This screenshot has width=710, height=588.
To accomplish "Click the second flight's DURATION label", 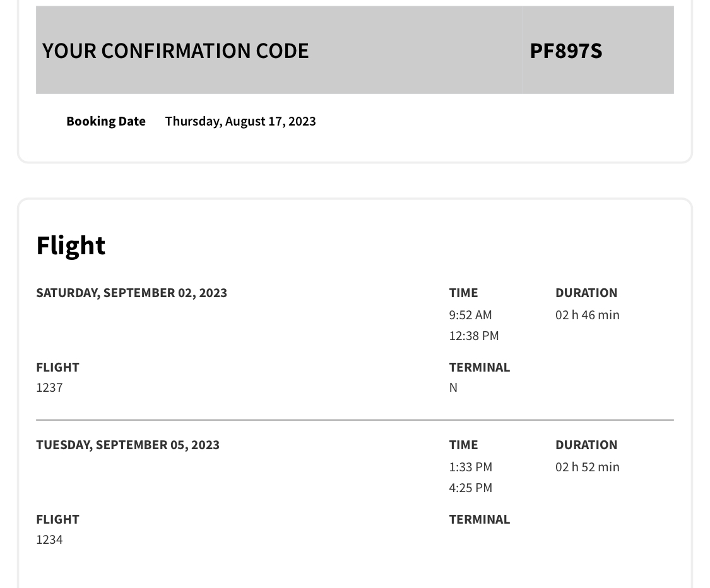I will click(586, 445).
